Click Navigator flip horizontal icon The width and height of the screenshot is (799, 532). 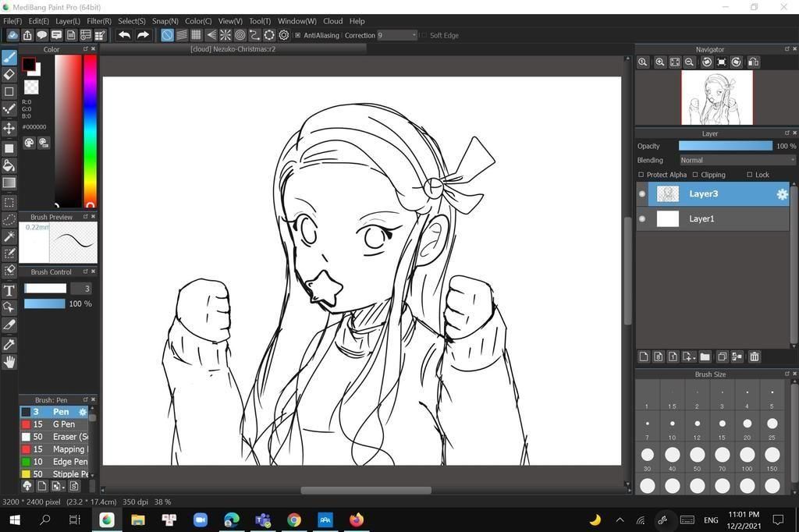[753, 62]
